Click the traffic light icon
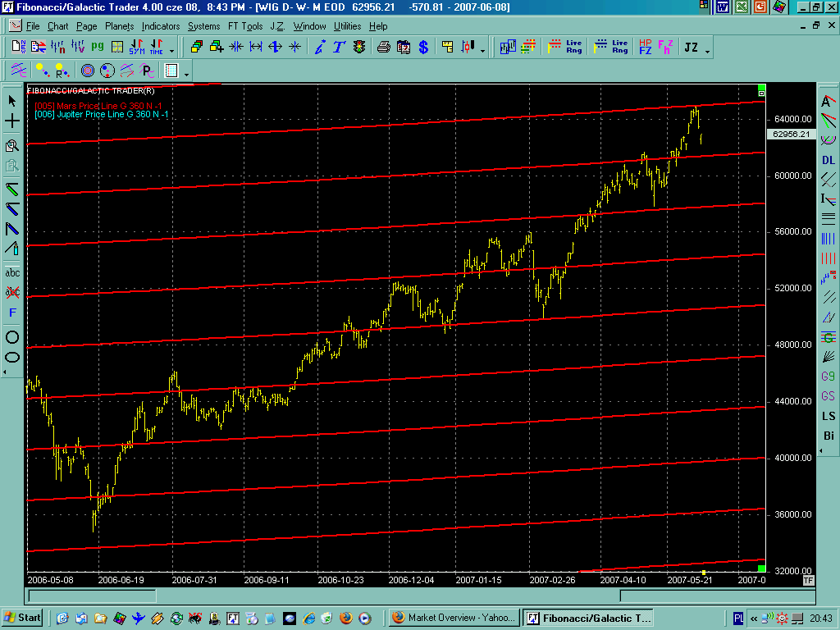Viewport: 840px width, 630px height. pyautogui.click(x=358, y=47)
